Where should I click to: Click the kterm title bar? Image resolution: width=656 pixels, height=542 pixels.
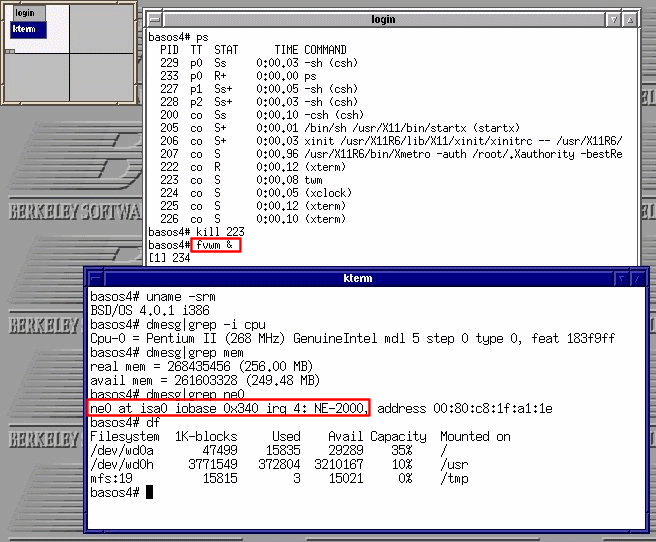(358, 278)
